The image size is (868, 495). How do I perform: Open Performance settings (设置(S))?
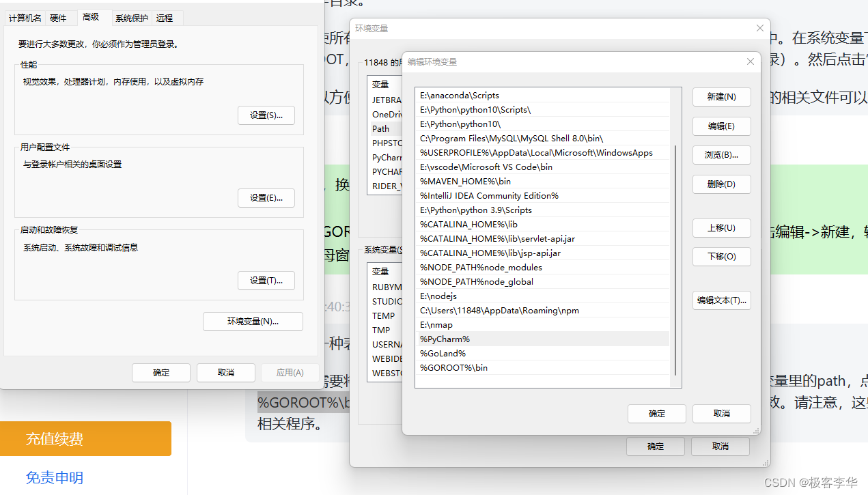tap(266, 115)
